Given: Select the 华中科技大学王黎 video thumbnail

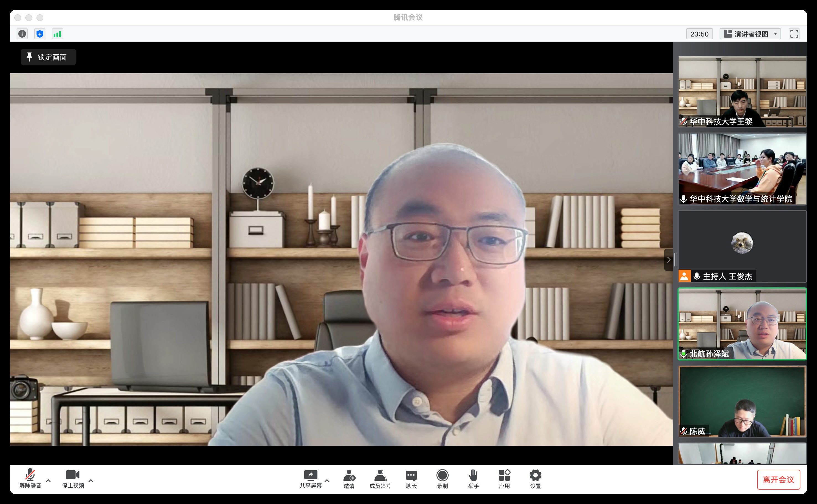Looking at the screenshot, I should coord(742,92).
